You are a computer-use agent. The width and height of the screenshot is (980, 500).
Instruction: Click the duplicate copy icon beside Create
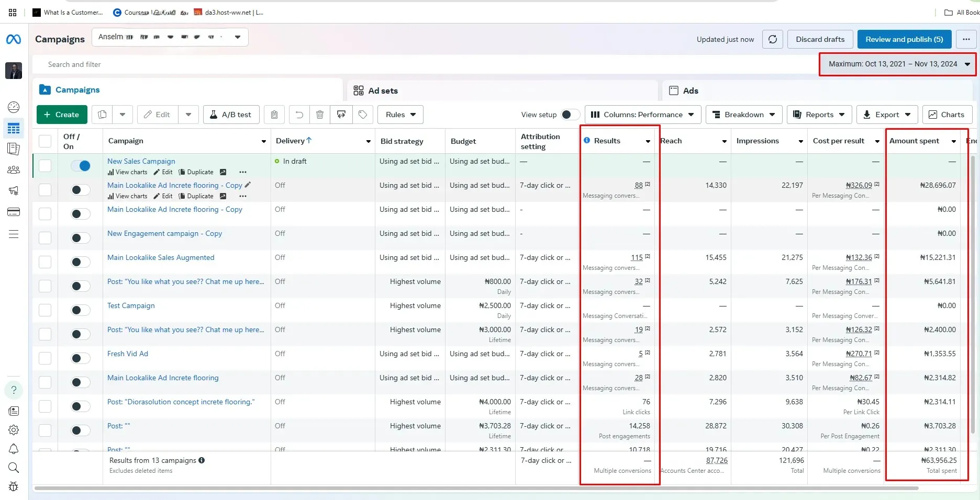103,115
